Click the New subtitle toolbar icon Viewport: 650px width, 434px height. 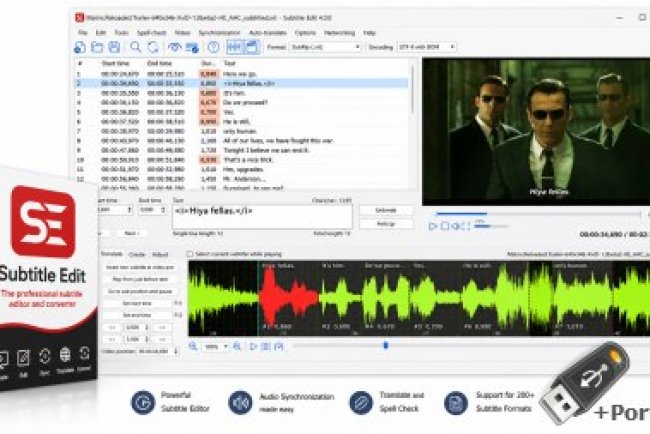80,47
